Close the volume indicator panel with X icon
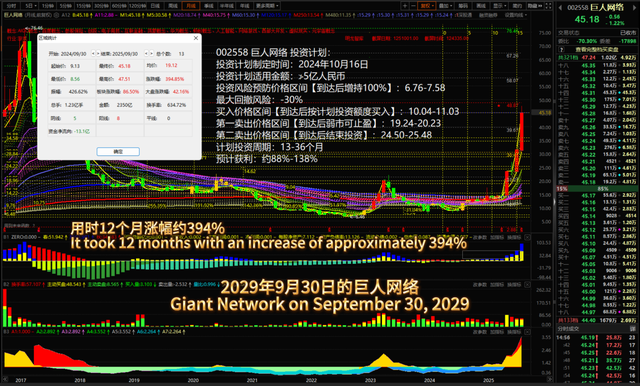Viewport: 640px width, 386px height. tap(527, 285)
